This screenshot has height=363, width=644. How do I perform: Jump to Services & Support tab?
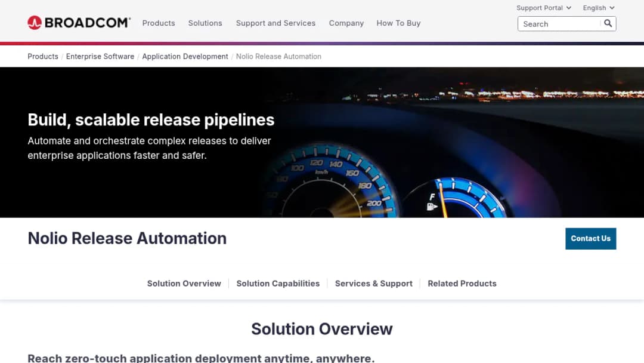pyautogui.click(x=373, y=283)
